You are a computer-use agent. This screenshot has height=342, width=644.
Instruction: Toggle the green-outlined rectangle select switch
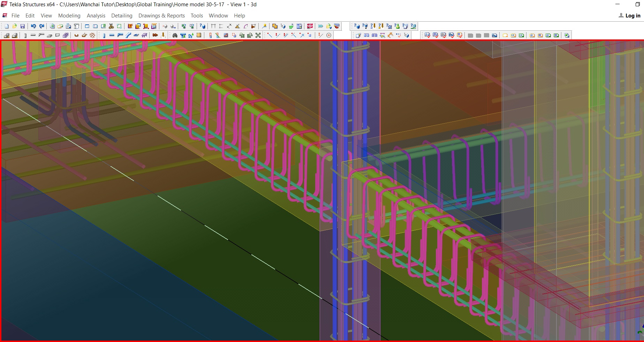click(x=521, y=35)
